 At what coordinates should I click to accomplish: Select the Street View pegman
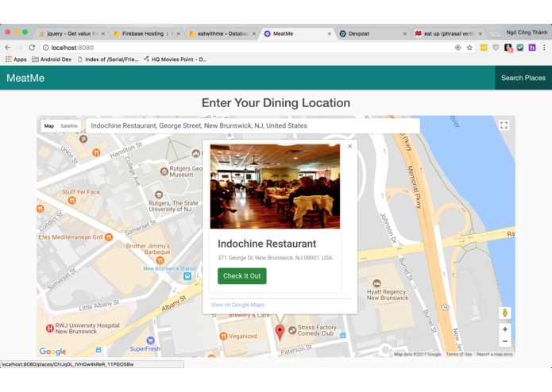click(505, 313)
